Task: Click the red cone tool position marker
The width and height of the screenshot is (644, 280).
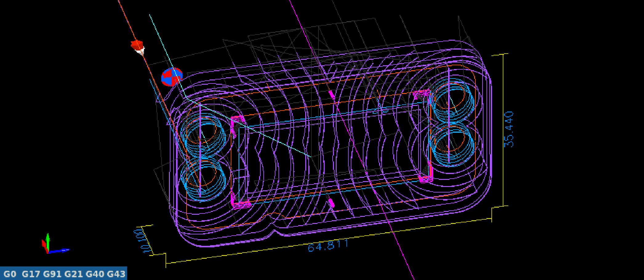Action: point(138,46)
